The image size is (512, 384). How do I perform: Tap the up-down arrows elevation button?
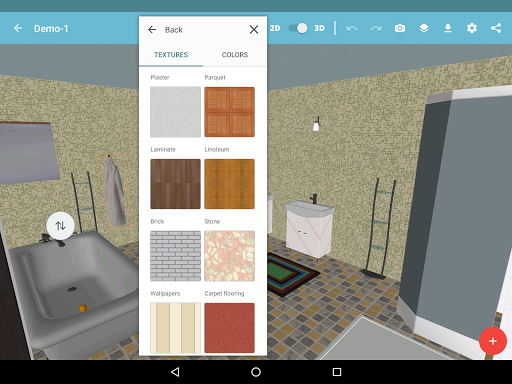(60, 226)
